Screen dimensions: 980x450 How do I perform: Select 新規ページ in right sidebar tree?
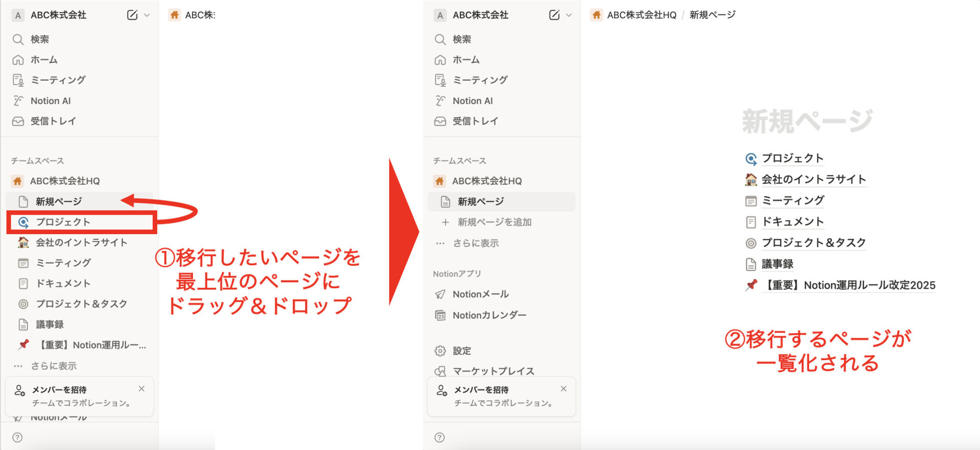click(x=502, y=202)
